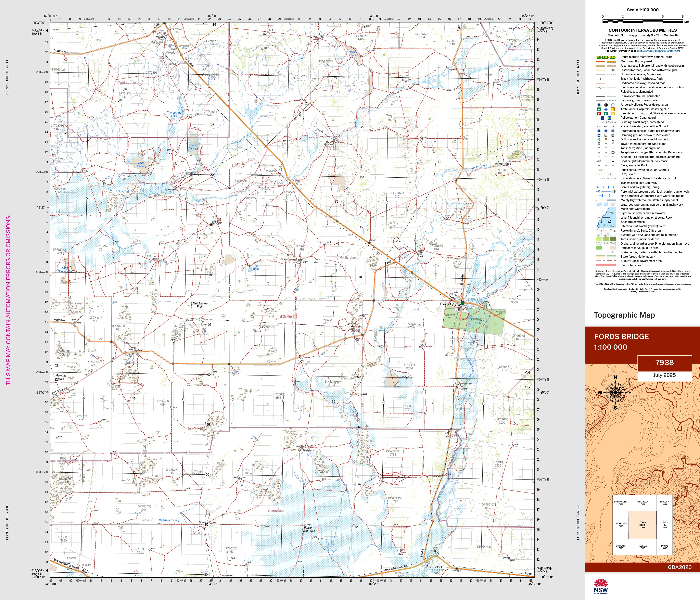The image size is (700, 600).
Task: Click the Mine (underground) crossed-hammers symbol
Action: point(613,148)
